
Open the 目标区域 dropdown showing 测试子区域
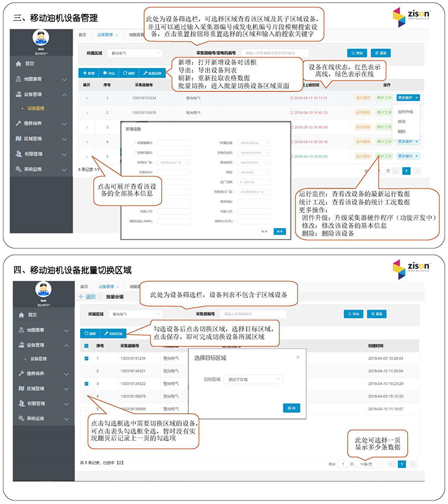(x=254, y=379)
